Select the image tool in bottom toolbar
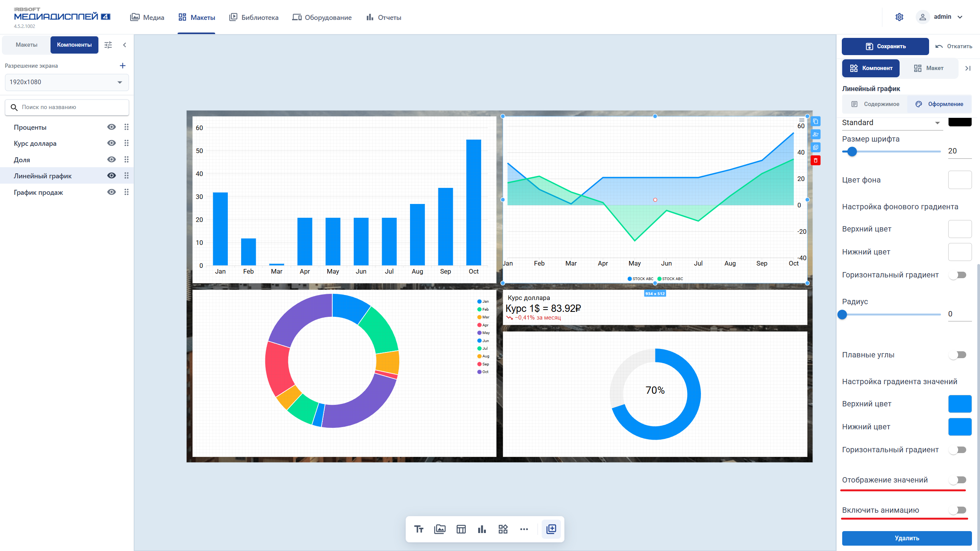Viewport: 980px width, 551px height. [x=440, y=529]
